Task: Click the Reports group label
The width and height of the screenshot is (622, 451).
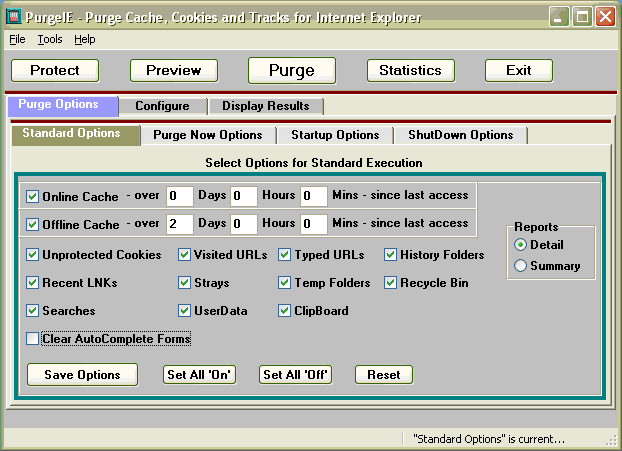Action: coord(536,227)
